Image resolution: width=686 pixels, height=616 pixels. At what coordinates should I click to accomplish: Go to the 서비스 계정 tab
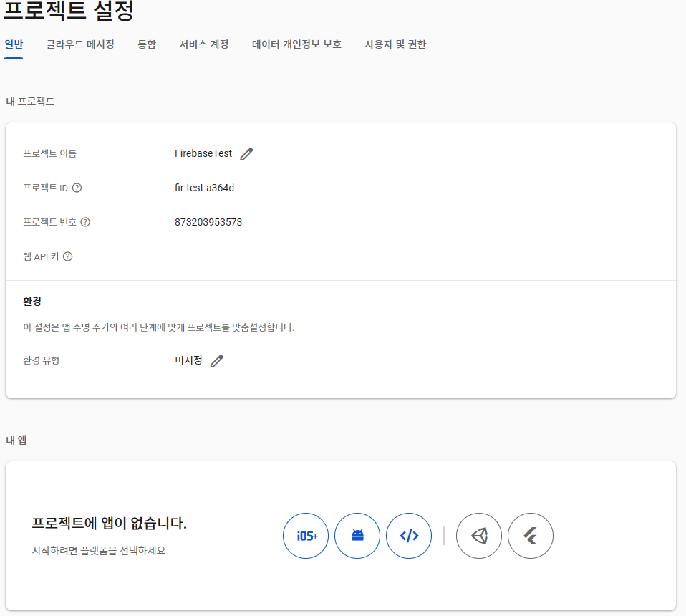coord(204,44)
